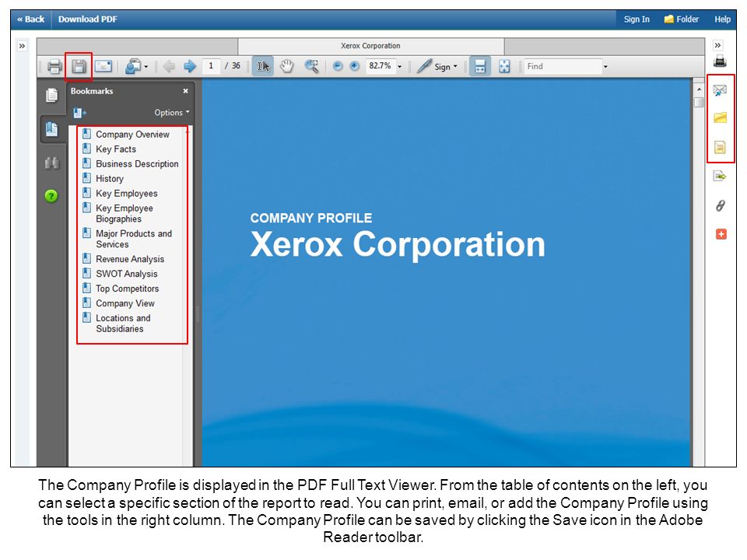
Task: Open the Folder link
Action: (682, 19)
